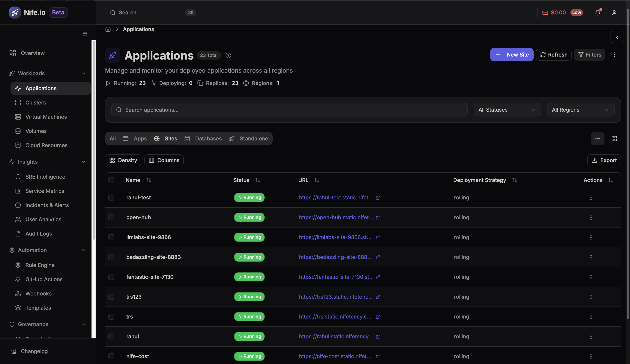The image size is (630, 364).
Task: Switch to list view layout
Action: (x=598, y=139)
